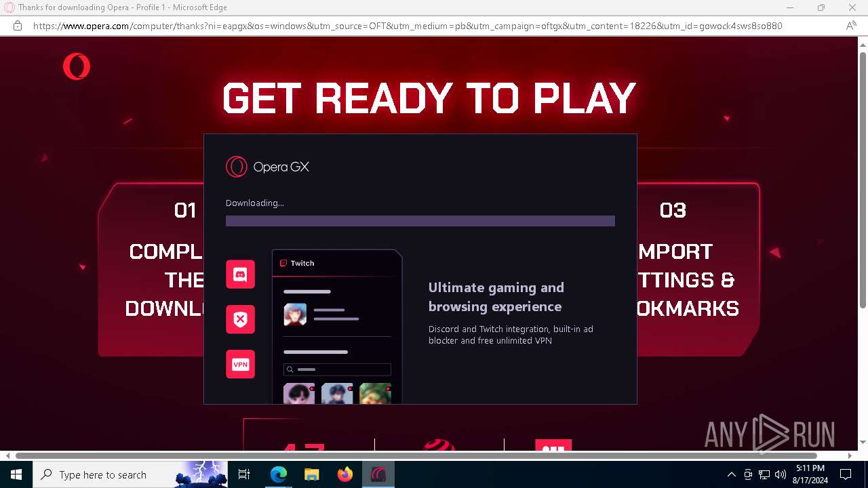This screenshot has height=488, width=868.
Task: Click the VPN feature icon
Action: [x=240, y=364]
